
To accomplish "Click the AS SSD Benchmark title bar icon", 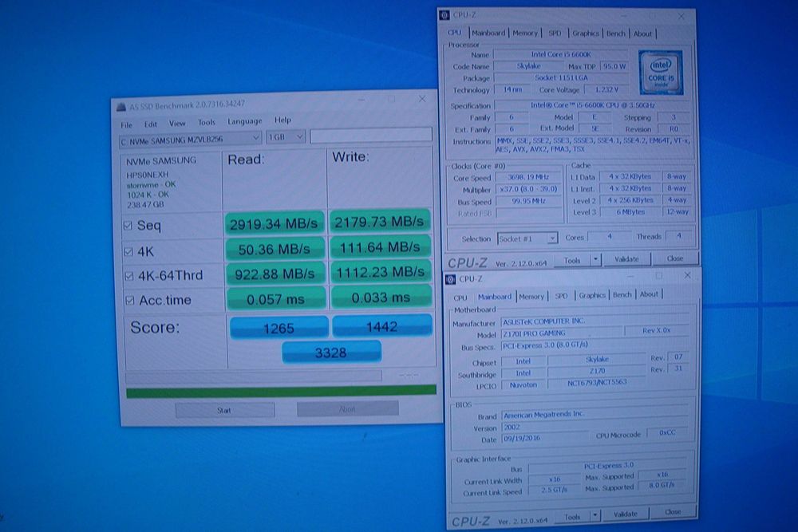I will [121, 107].
